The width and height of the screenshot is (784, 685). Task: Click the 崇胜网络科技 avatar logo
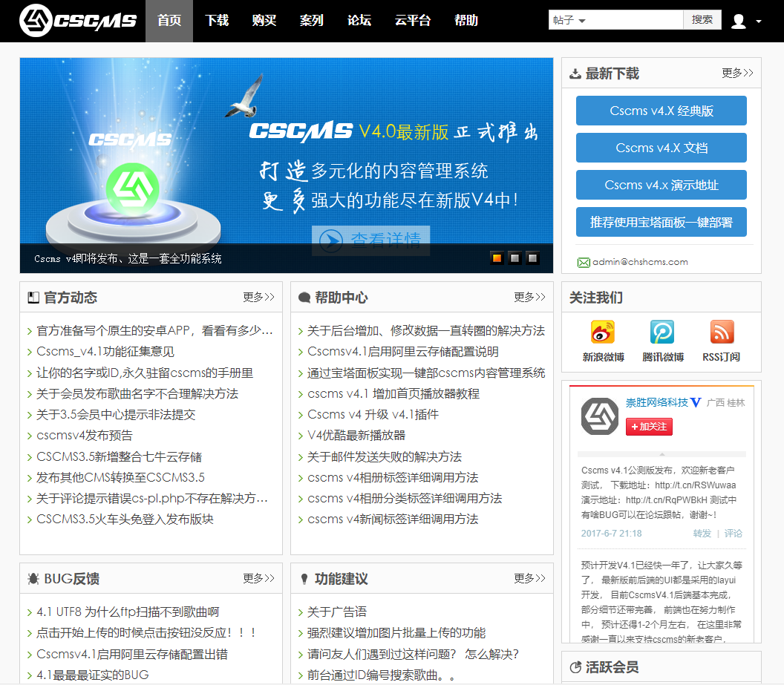(x=599, y=416)
